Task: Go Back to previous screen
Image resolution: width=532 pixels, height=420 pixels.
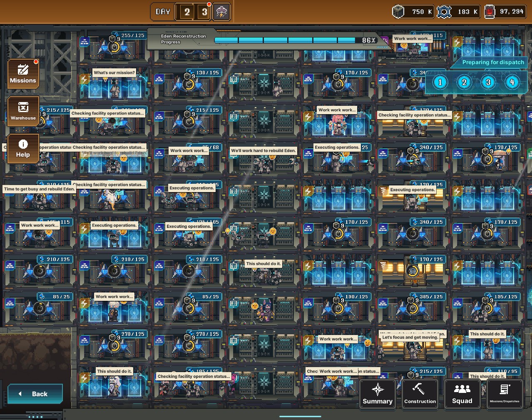Action: (35, 394)
